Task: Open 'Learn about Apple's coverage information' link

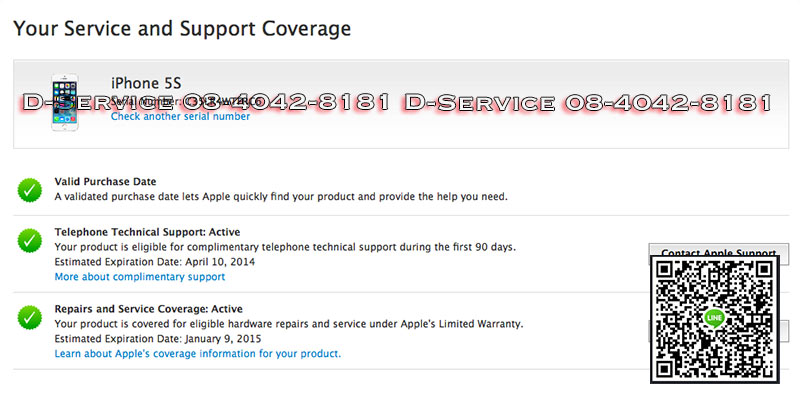Action: coord(197,353)
